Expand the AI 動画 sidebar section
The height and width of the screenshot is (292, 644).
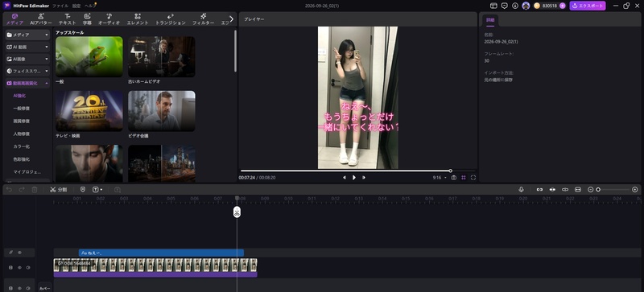click(x=27, y=47)
